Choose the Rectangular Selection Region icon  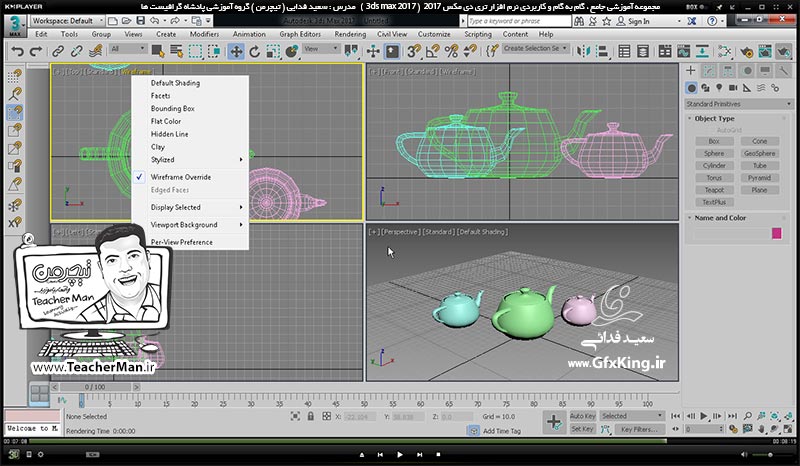195,52
